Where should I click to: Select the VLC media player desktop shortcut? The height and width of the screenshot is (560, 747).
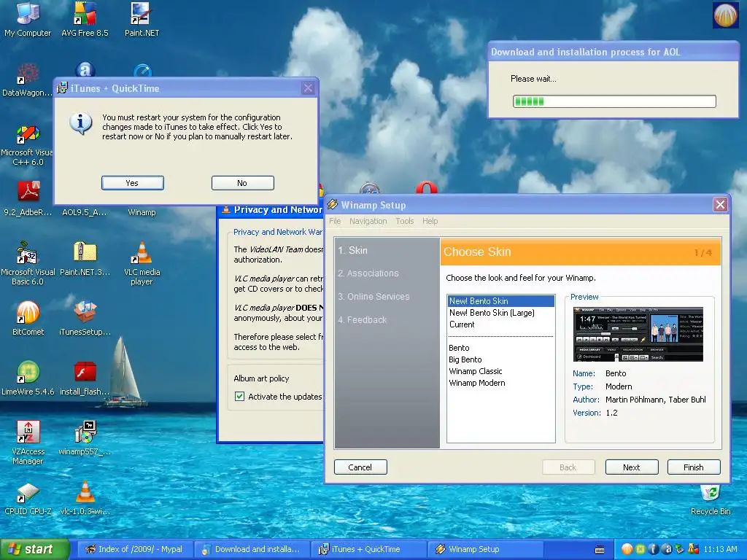pyautogui.click(x=142, y=263)
